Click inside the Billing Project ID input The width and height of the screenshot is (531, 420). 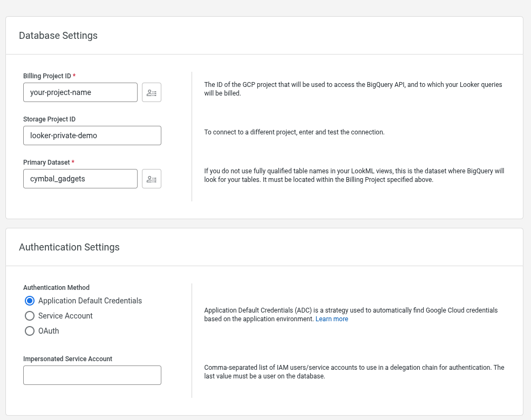tap(80, 92)
